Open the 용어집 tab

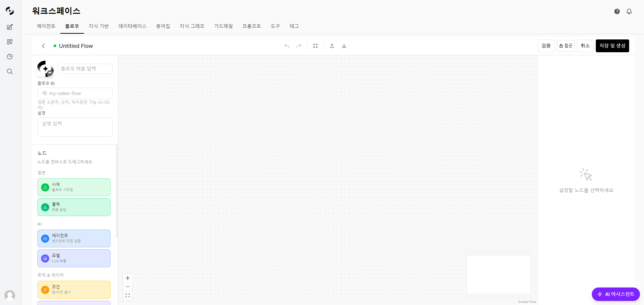163,26
